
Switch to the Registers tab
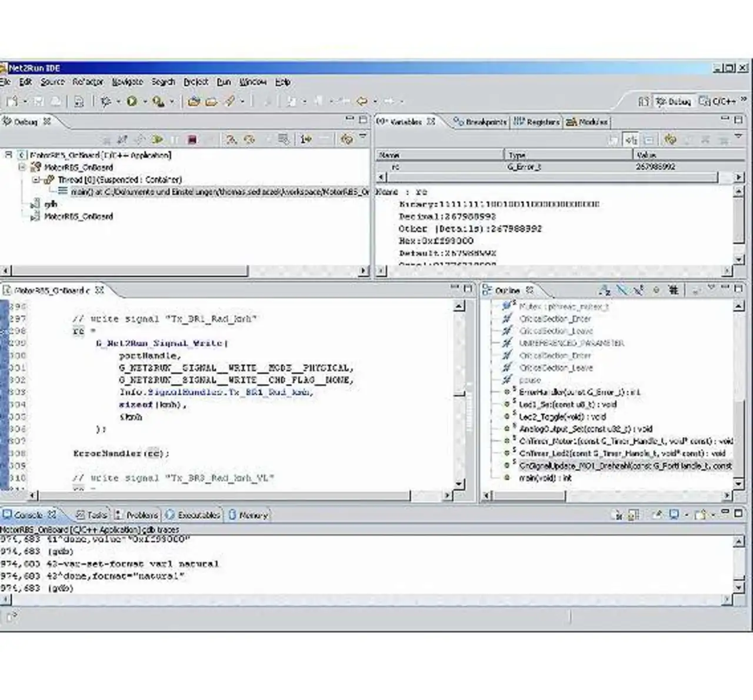coord(537,122)
